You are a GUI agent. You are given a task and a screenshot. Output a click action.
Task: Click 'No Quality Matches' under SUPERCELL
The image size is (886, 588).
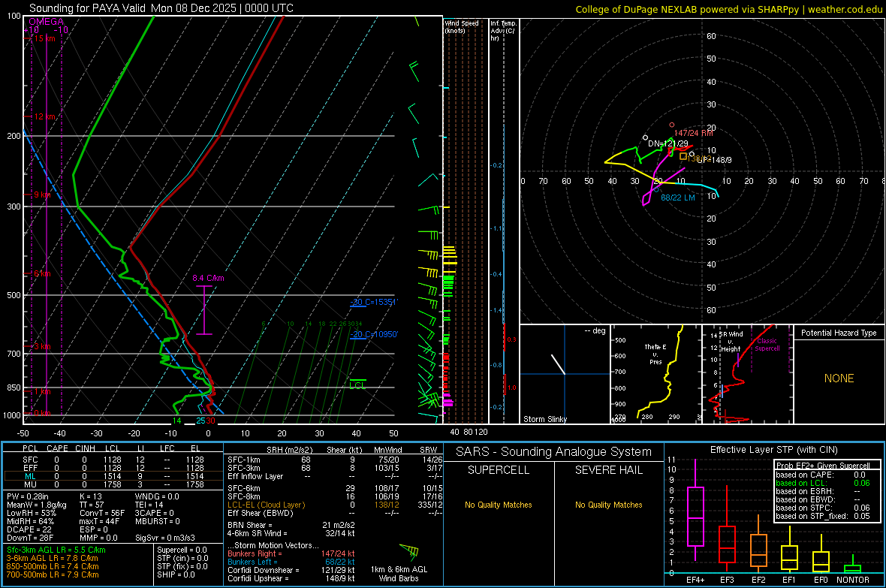[499, 505]
